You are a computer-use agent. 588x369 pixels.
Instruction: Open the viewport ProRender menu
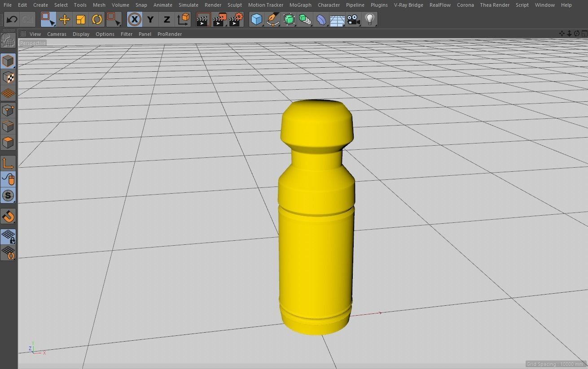coord(170,34)
